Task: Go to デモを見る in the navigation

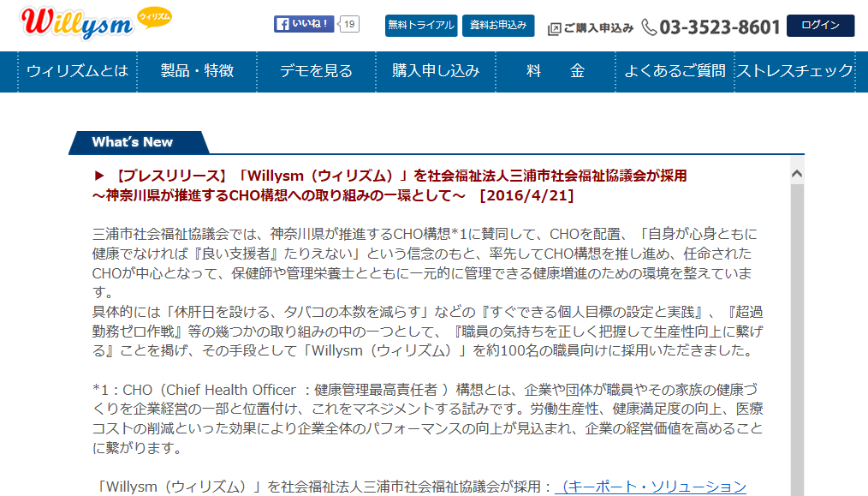Action: pyautogui.click(x=316, y=71)
